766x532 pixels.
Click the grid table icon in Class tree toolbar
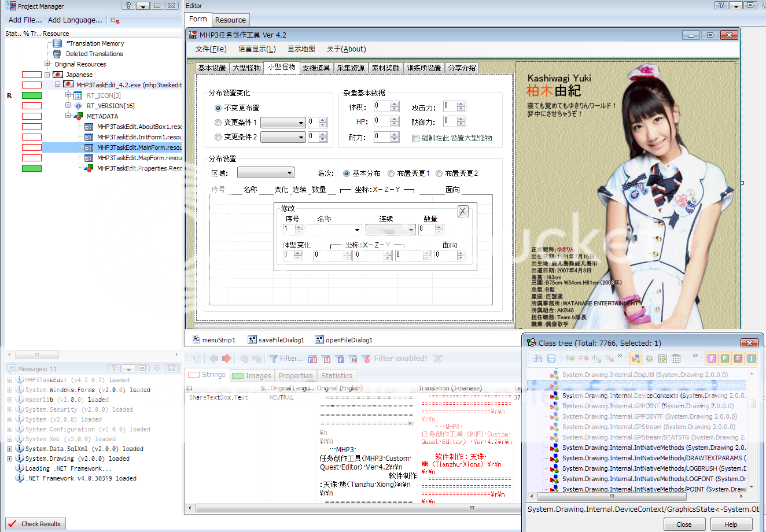coord(676,359)
